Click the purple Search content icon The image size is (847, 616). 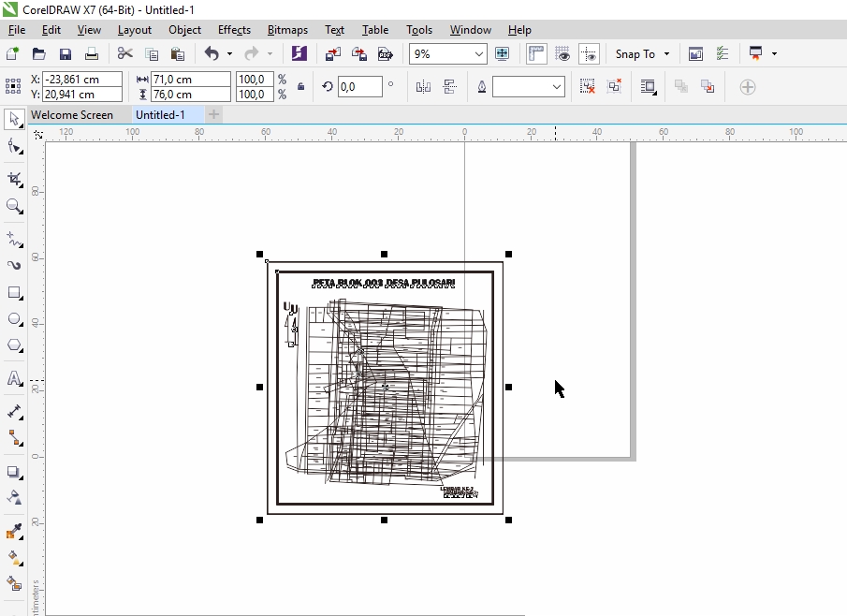pyautogui.click(x=299, y=53)
